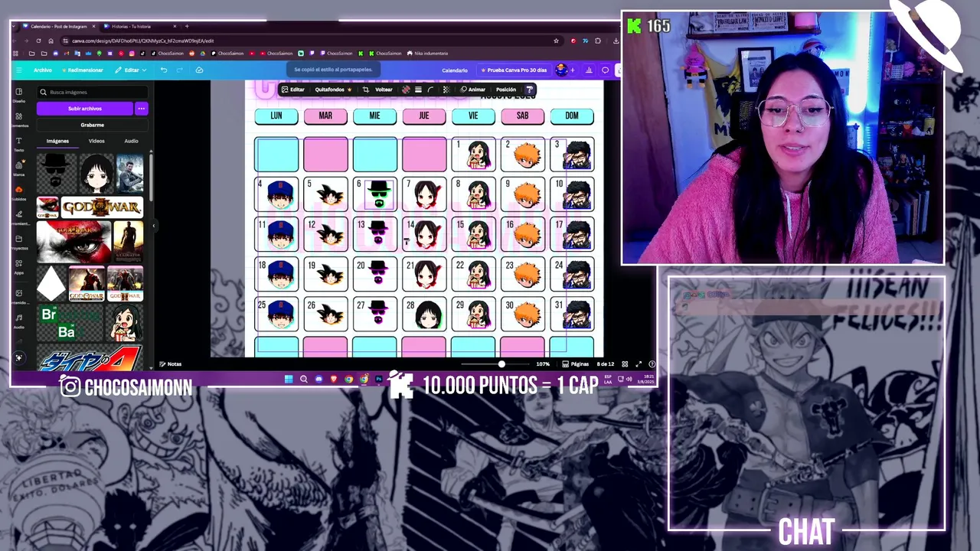Select the God of War logo thumbnail
This screenshot has height=551, width=980.
coord(102,207)
